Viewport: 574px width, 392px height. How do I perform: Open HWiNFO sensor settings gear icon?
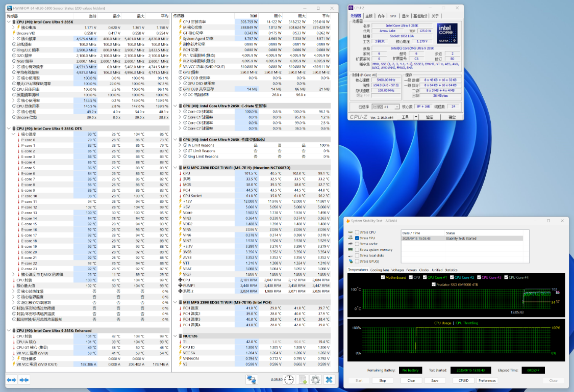click(x=316, y=380)
